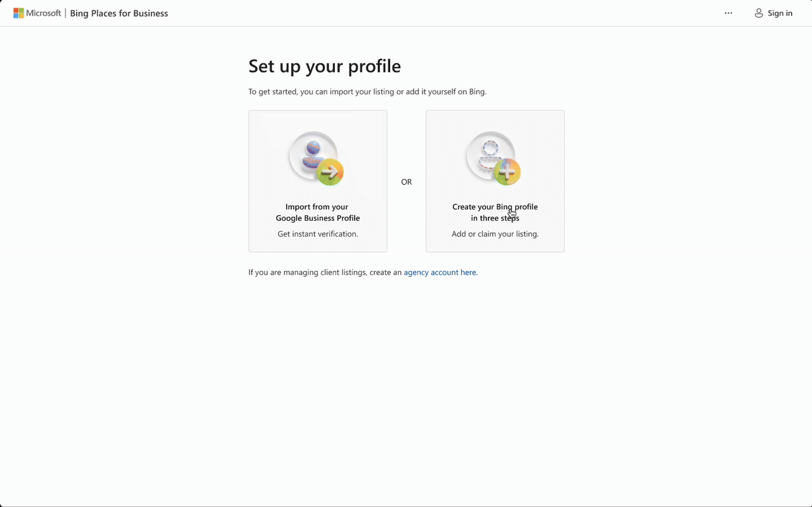The width and height of the screenshot is (812, 507).
Task: Click the person icon beside Sign in
Action: [758, 13]
